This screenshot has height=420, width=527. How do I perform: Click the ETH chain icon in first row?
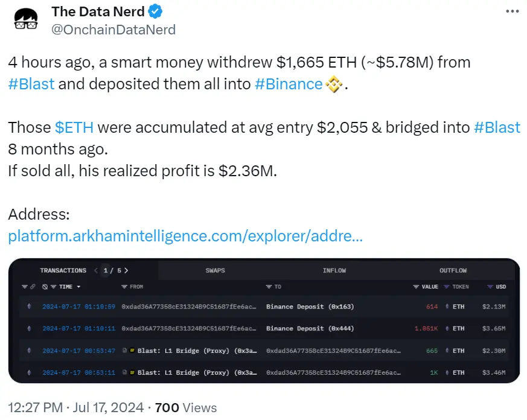coord(30,307)
